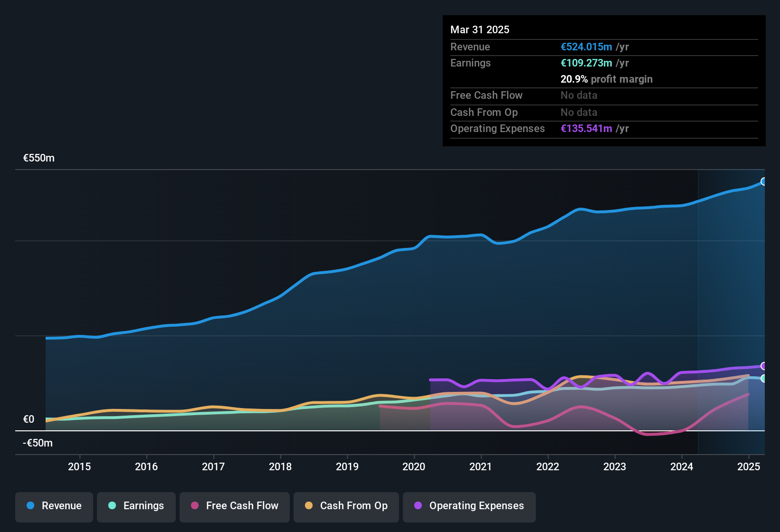
Task: Toggle the Free Cash Flow series off
Action: tap(235, 506)
